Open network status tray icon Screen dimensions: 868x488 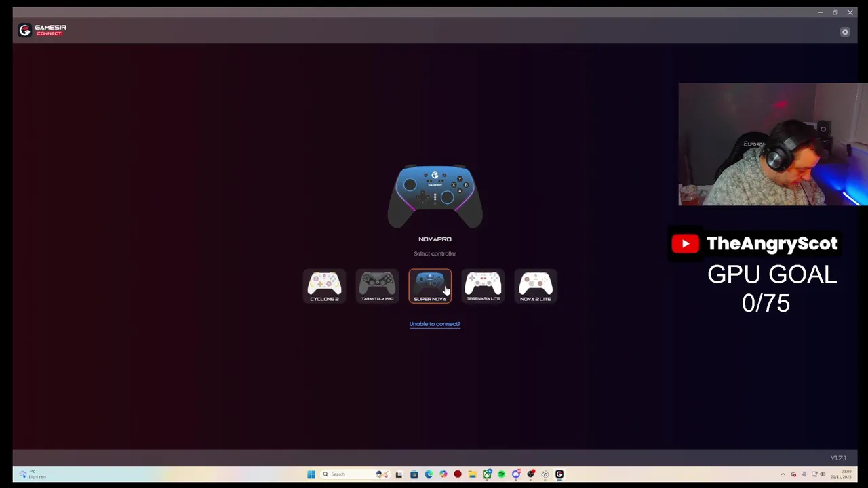pyautogui.click(x=814, y=474)
